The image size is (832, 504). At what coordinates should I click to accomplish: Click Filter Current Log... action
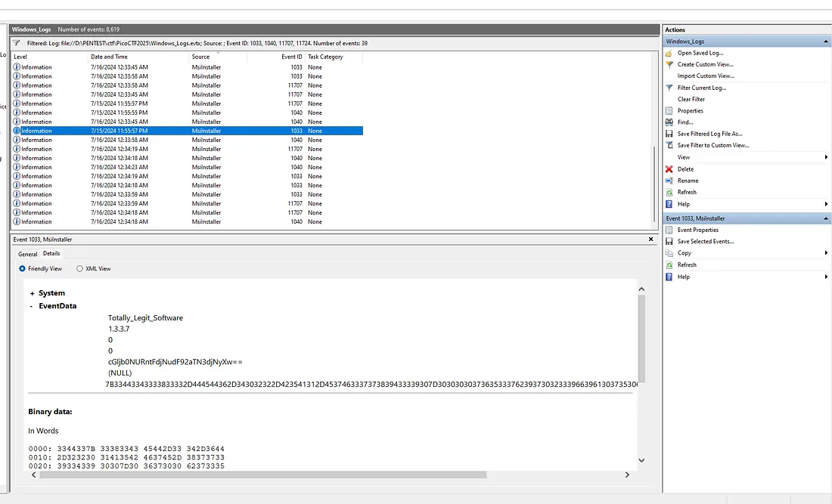tap(701, 88)
